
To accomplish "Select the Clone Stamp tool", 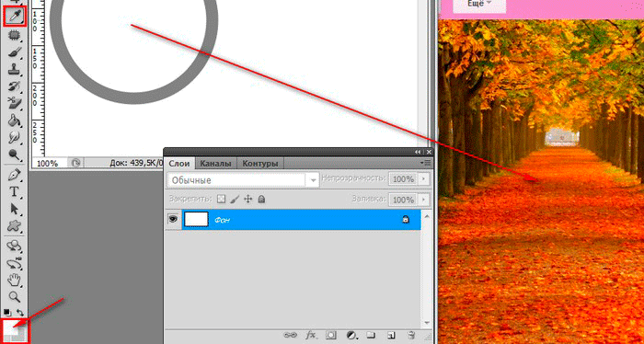I will (15, 69).
